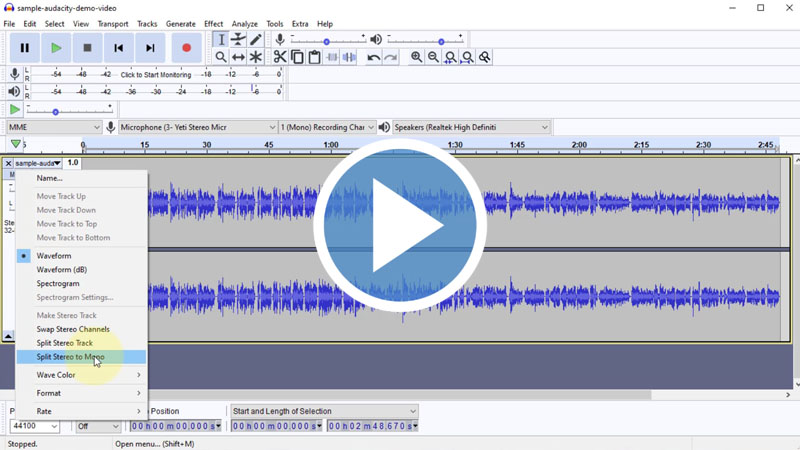Select the Envelope tool
This screenshot has width=800, height=450.
[x=238, y=40]
